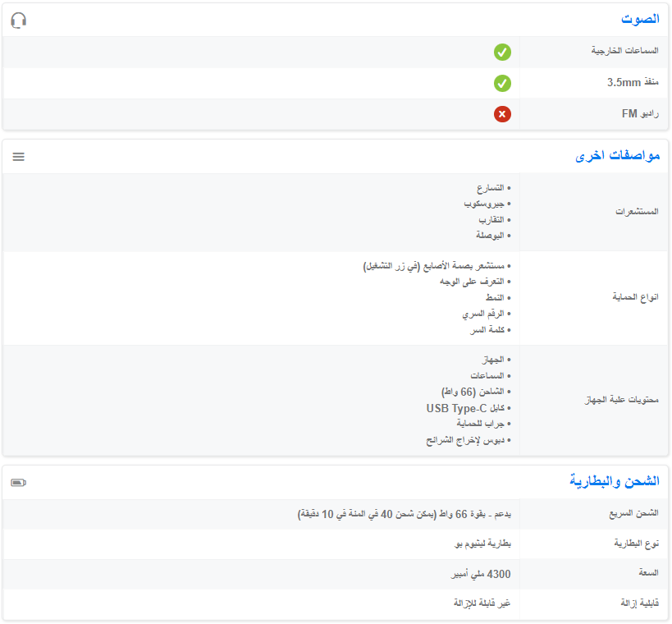Screen dimensions: 672x624
Task: Click the بطارية ليثيوم بو battery type value
Action: [482, 544]
